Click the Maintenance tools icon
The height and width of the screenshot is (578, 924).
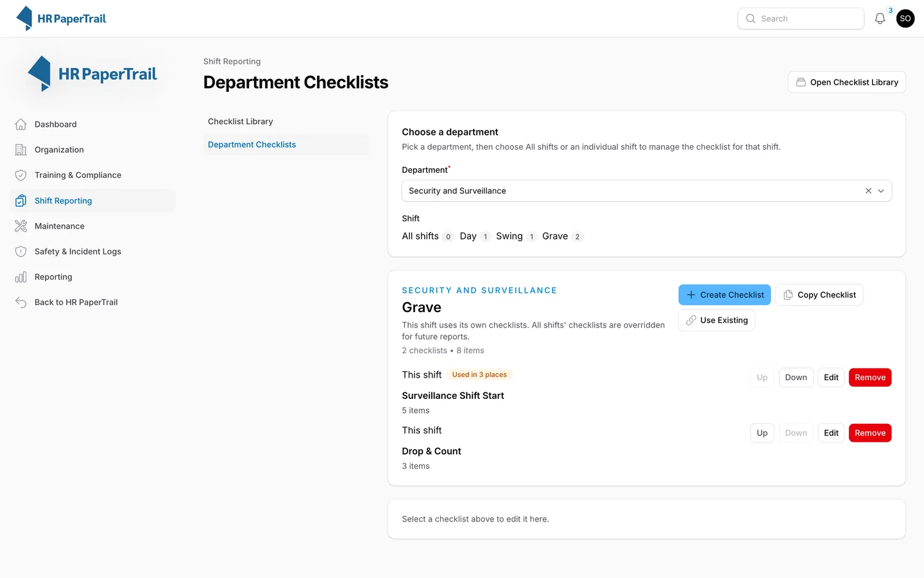pyautogui.click(x=21, y=226)
